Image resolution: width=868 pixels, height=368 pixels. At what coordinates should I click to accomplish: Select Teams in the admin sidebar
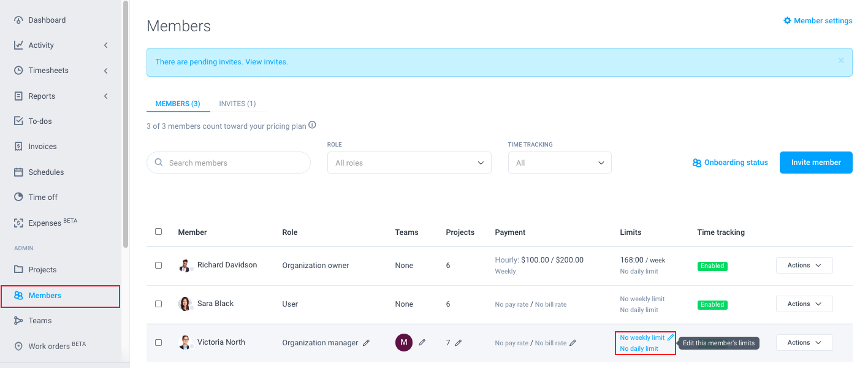pyautogui.click(x=40, y=320)
